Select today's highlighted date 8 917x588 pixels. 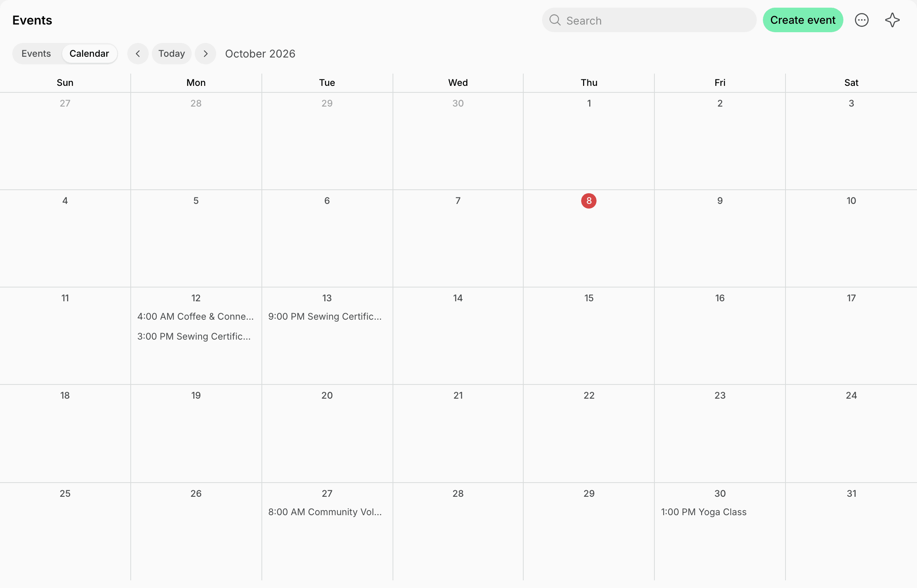(x=588, y=201)
